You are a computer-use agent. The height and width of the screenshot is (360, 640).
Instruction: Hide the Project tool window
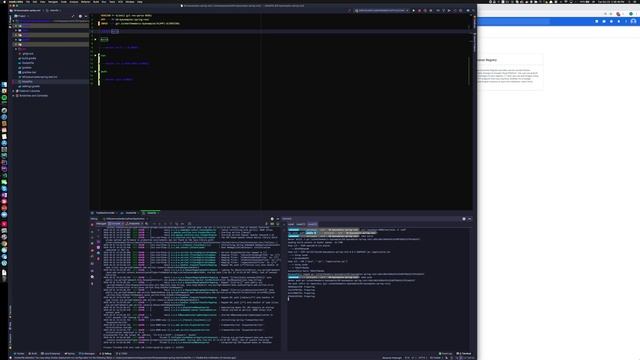tap(85, 16)
